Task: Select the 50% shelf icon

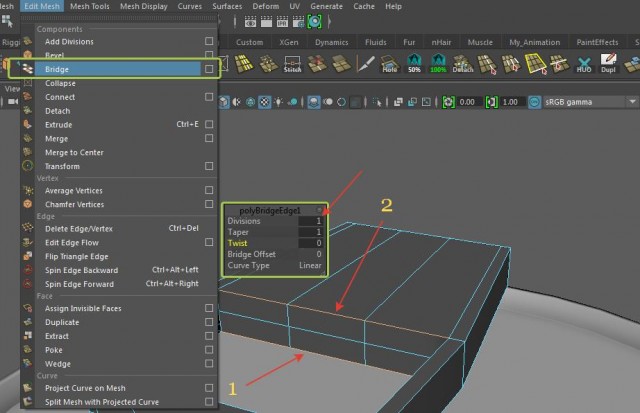Action: (412, 64)
